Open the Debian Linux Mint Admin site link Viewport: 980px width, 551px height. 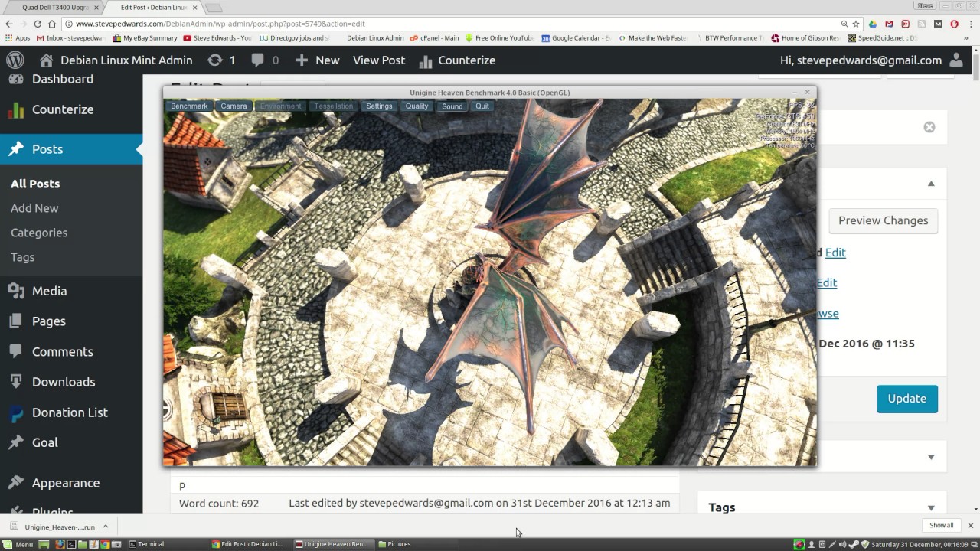coord(116,60)
